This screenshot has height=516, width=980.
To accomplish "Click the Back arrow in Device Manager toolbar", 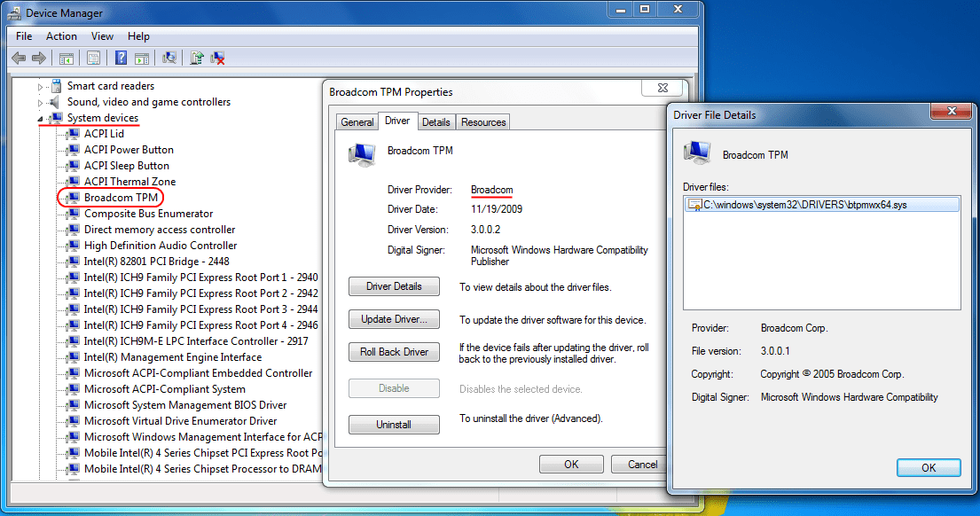I will [x=19, y=59].
